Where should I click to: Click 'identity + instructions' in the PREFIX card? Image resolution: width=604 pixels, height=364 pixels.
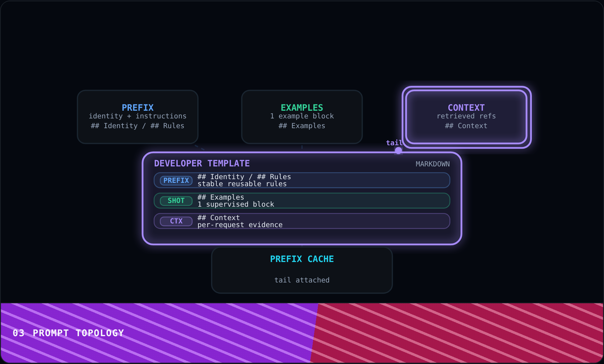(138, 116)
